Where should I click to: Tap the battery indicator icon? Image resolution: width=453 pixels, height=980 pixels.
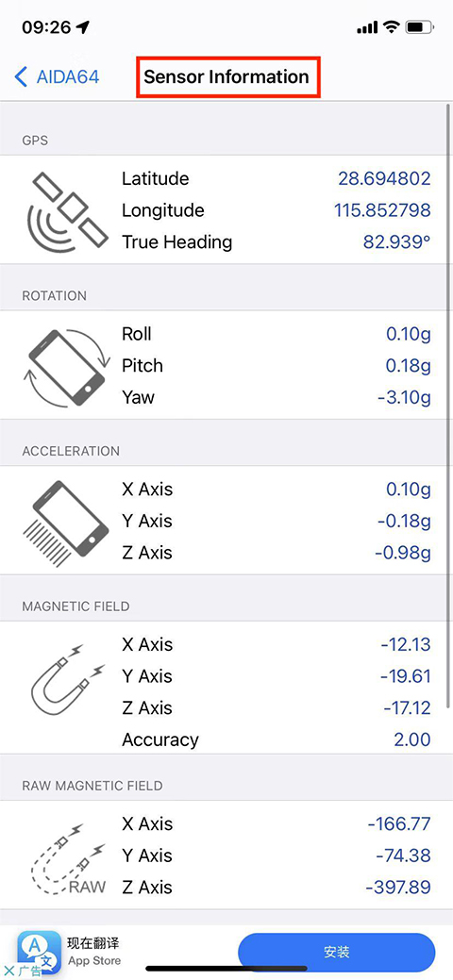click(420, 26)
